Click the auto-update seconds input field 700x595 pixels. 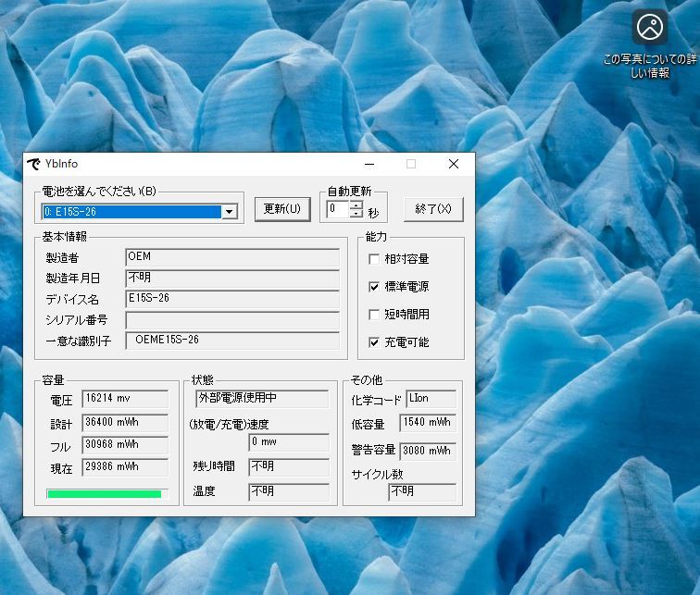tap(338, 209)
